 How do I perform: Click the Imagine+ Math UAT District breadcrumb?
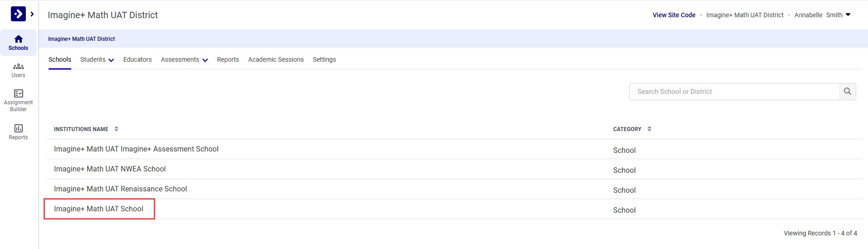click(x=82, y=39)
